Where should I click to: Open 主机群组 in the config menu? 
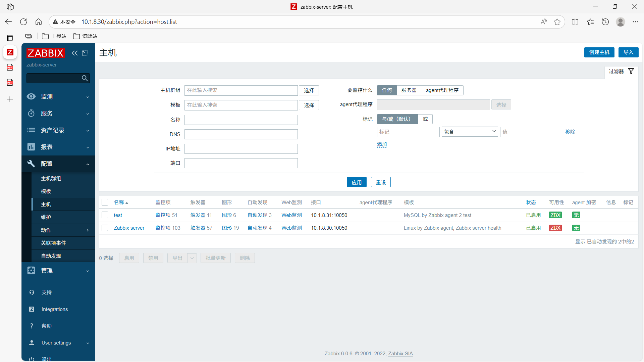pos(63,179)
